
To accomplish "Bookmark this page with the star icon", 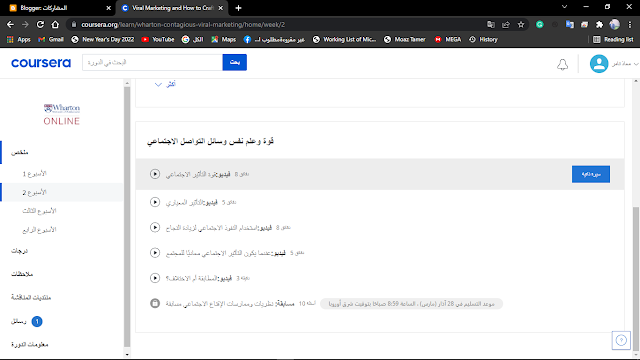I will click(521, 24).
